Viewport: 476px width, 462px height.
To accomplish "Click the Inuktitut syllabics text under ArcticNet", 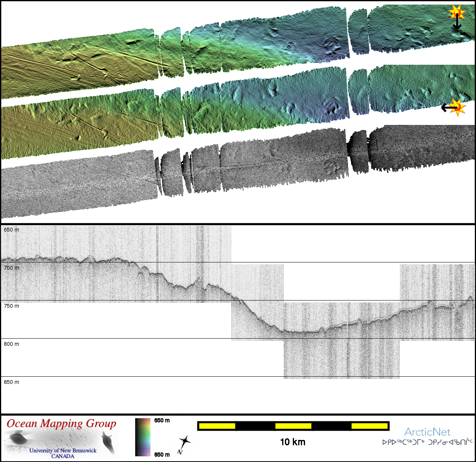I will [x=427, y=442].
